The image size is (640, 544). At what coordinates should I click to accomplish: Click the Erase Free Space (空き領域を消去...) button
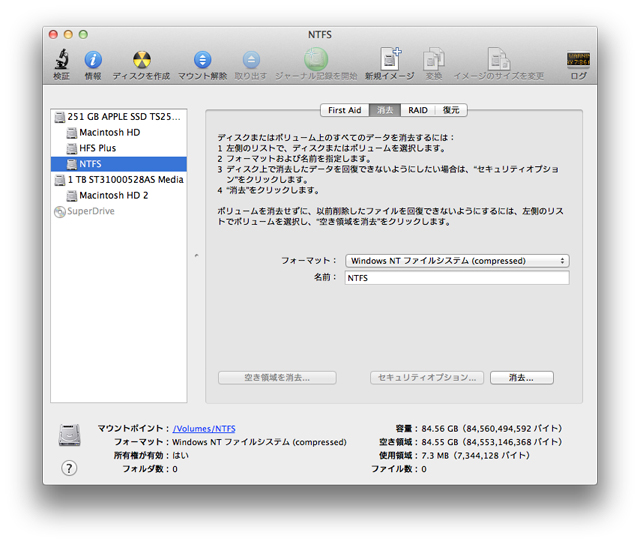point(277,378)
